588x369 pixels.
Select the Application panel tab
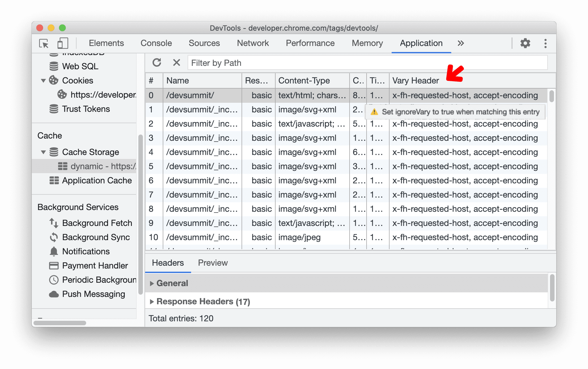(x=420, y=43)
